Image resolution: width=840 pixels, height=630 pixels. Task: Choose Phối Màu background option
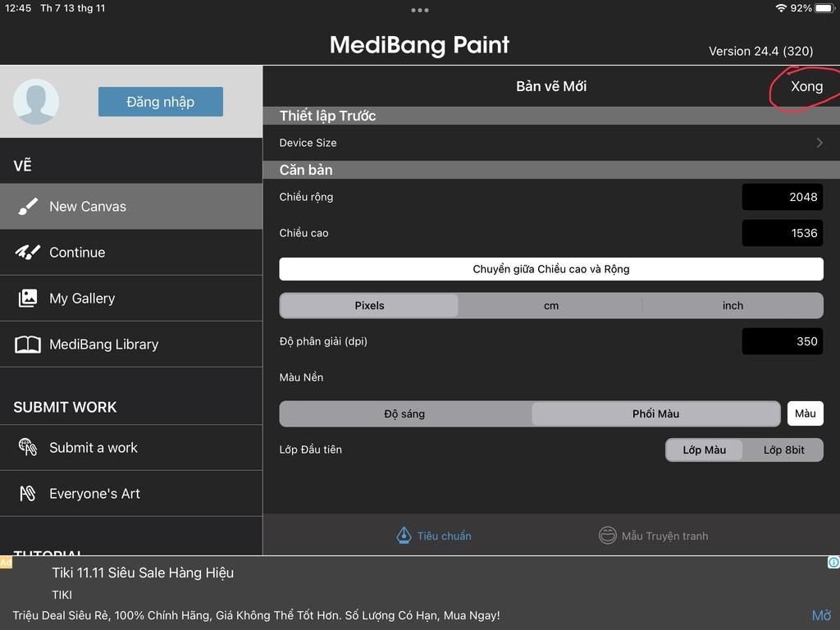(655, 413)
